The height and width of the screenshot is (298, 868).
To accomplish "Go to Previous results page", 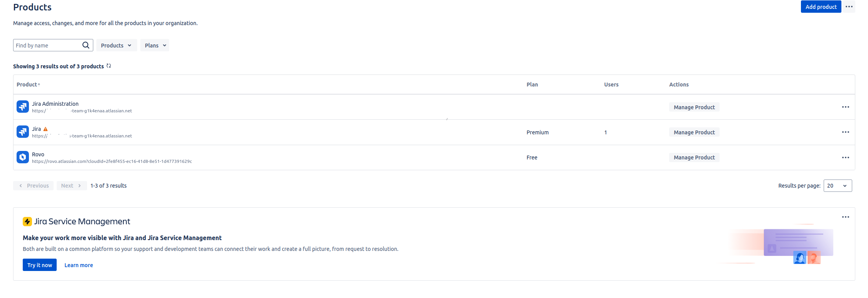I will pos(34,186).
